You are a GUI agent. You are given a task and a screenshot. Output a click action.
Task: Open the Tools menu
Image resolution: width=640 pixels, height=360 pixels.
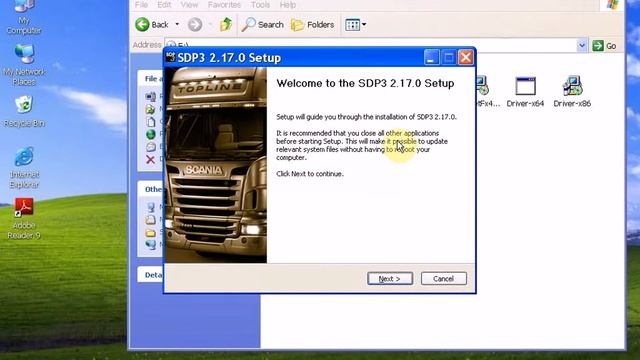pos(260,5)
